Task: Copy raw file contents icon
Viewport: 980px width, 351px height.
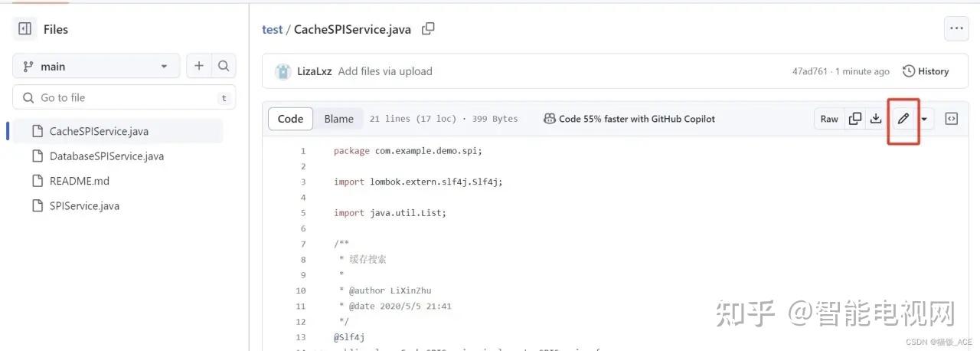Action: point(855,119)
